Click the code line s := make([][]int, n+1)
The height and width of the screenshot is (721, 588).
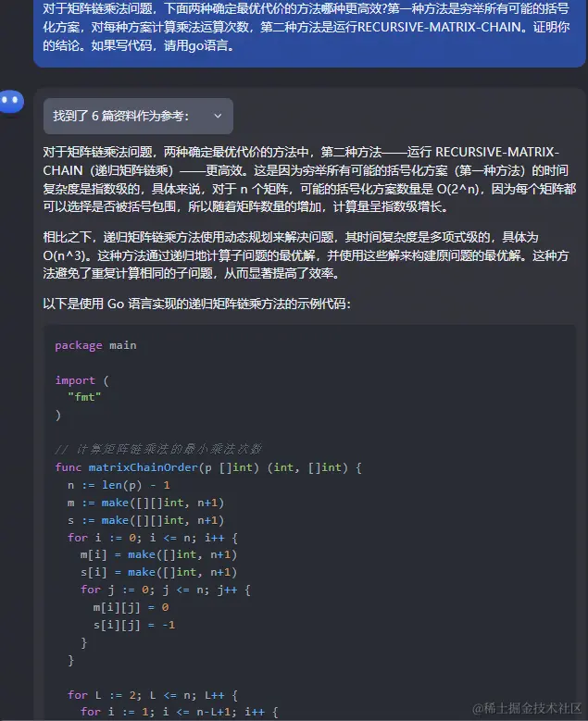(x=145, y=520)
